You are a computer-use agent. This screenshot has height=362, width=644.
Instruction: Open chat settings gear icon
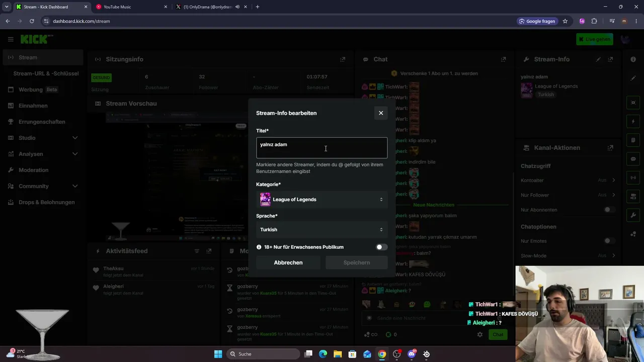coord(480,334)
